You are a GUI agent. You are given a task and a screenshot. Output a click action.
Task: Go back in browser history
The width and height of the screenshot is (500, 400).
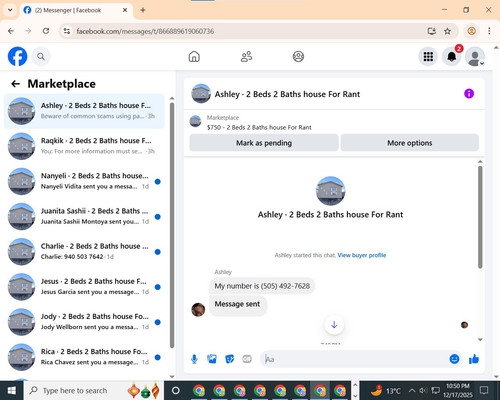(11, 31)
